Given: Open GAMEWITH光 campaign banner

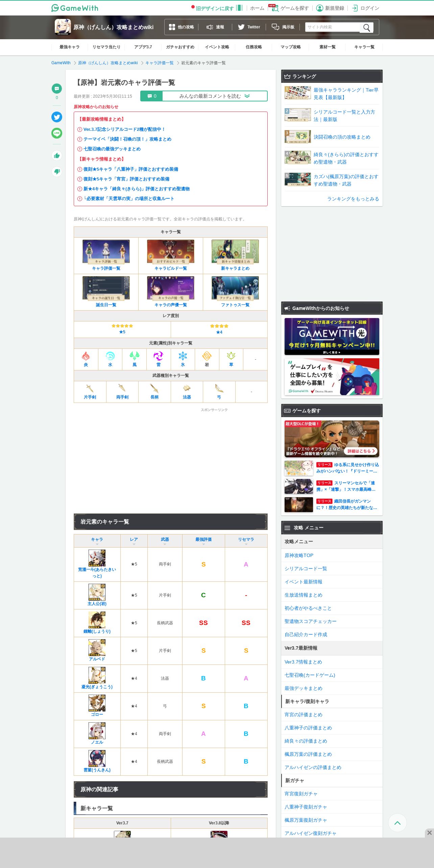Looking at the screenshot, I should click(332, 336).
